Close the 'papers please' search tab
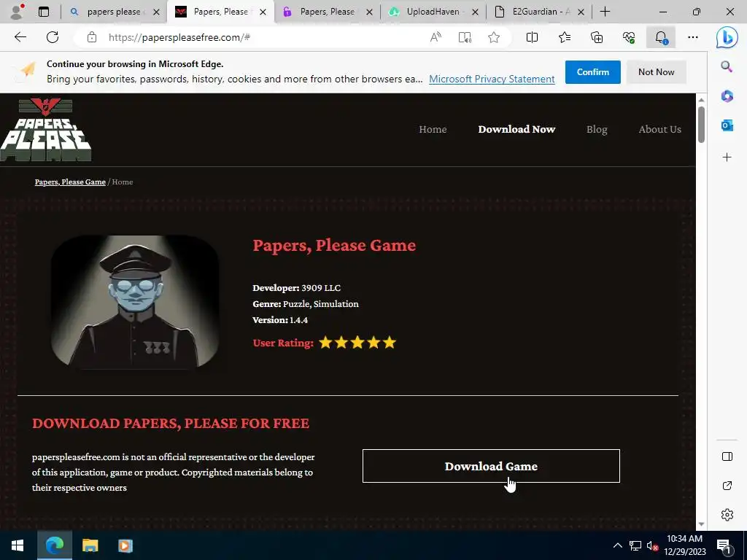Viewport: 747px width, 560px height. pos(156,12)
